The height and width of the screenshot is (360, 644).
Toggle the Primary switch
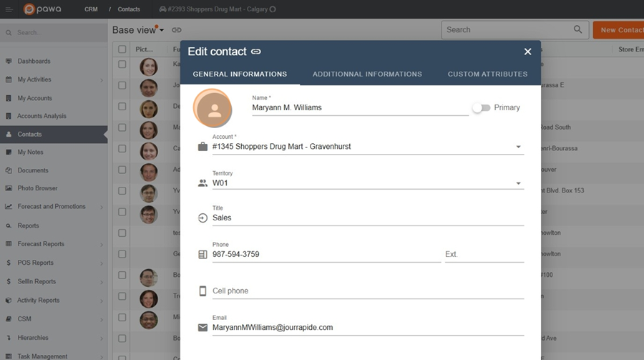pyautogui.click(x=482, y=107)
